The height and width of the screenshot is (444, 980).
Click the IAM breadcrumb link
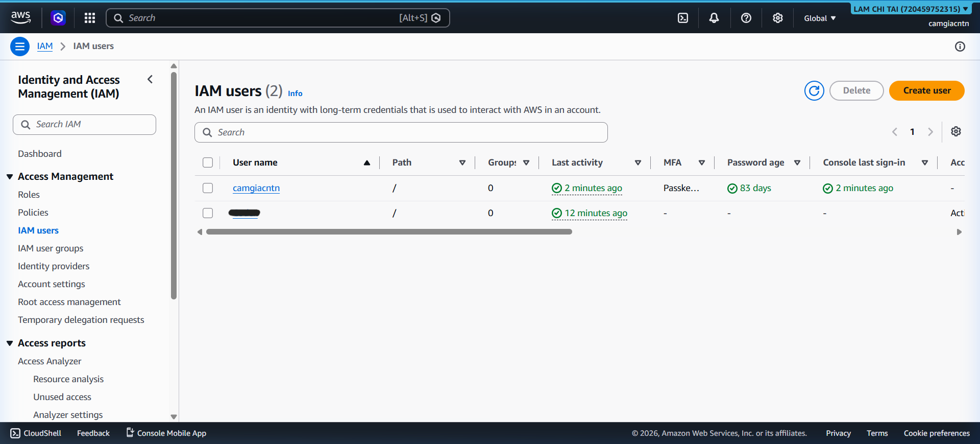tap(45, 46)
